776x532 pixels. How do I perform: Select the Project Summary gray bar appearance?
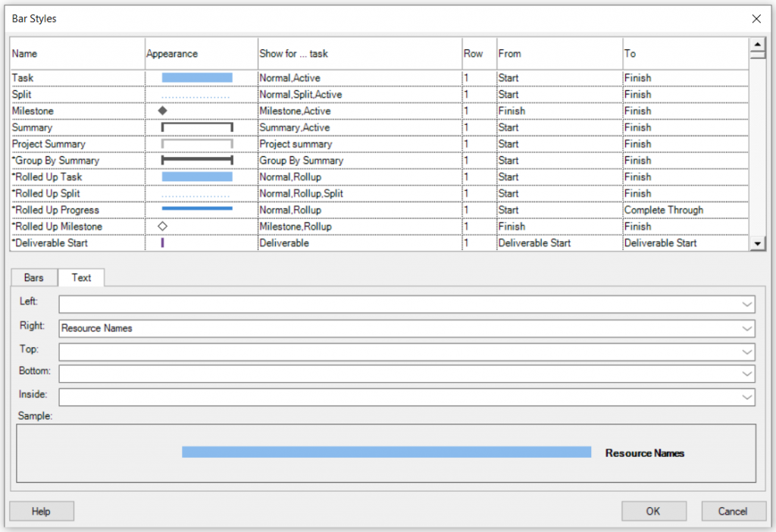point(197,144)
